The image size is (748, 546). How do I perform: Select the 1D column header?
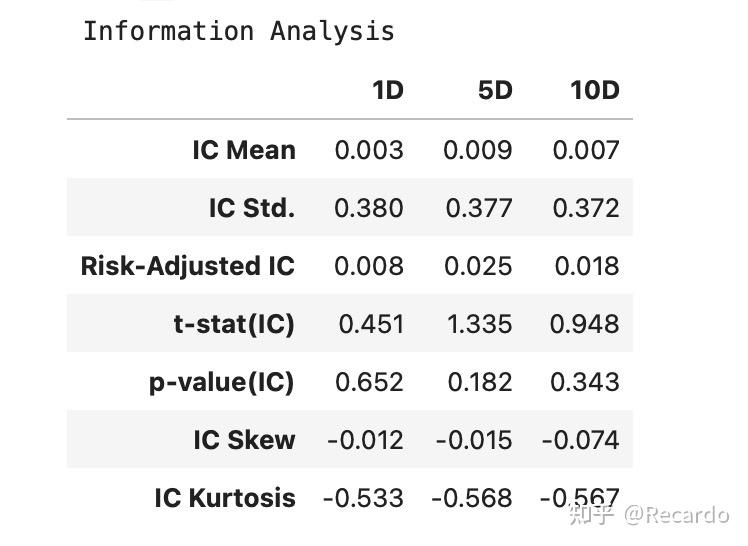pos(387,91)
